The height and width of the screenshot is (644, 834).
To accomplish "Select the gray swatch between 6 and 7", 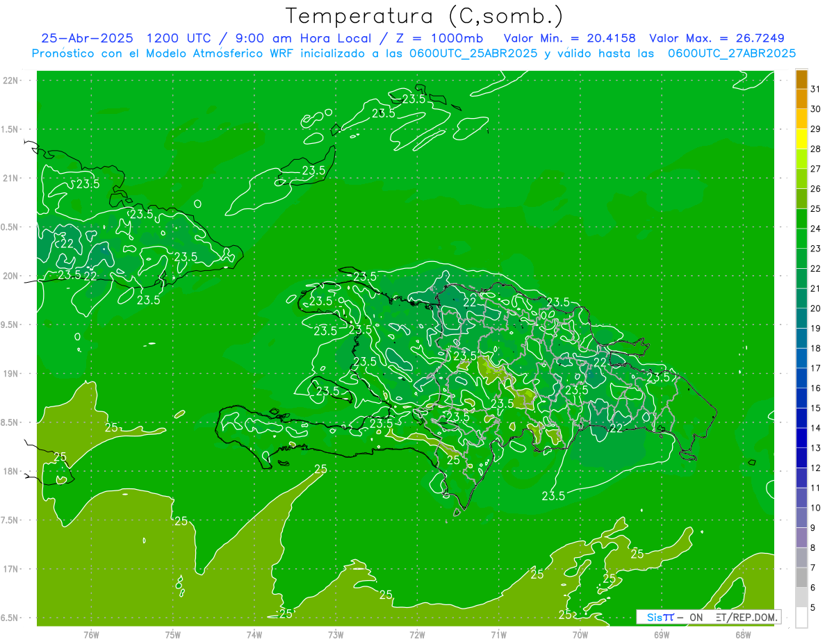I will click(801, 577).
